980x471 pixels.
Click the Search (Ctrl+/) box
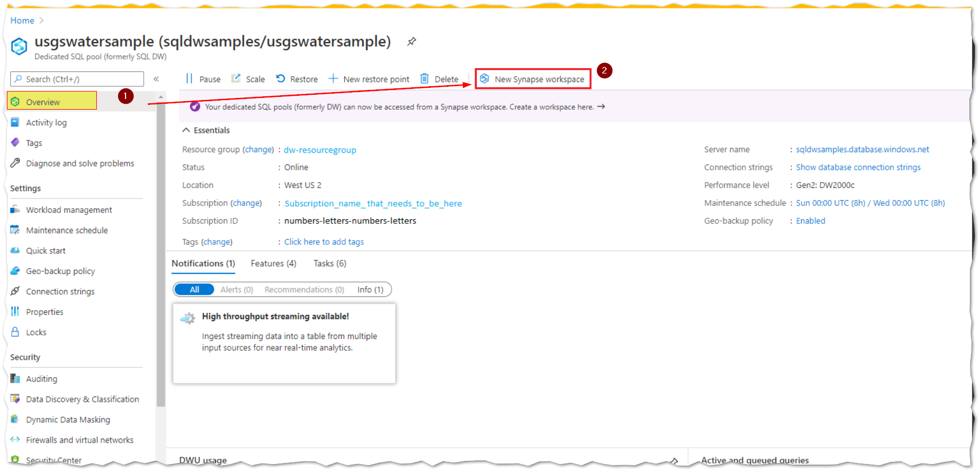[77, 79]
